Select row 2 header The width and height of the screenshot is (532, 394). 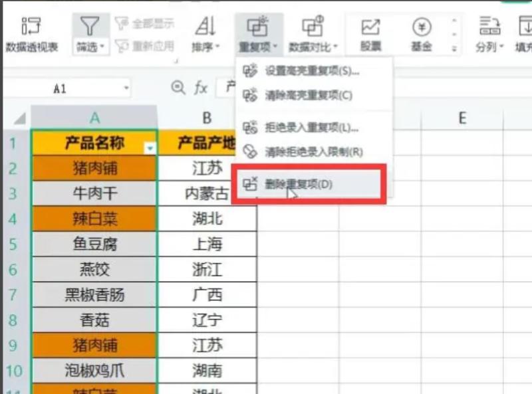tap(13, 168)
